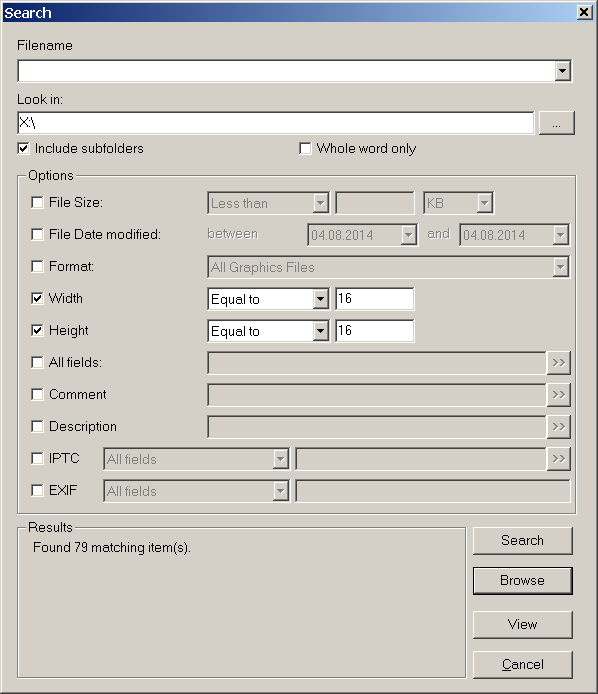This screenshot has height=694, width=598.
Task: Close the Search dialog window
Action: [584, 12]
